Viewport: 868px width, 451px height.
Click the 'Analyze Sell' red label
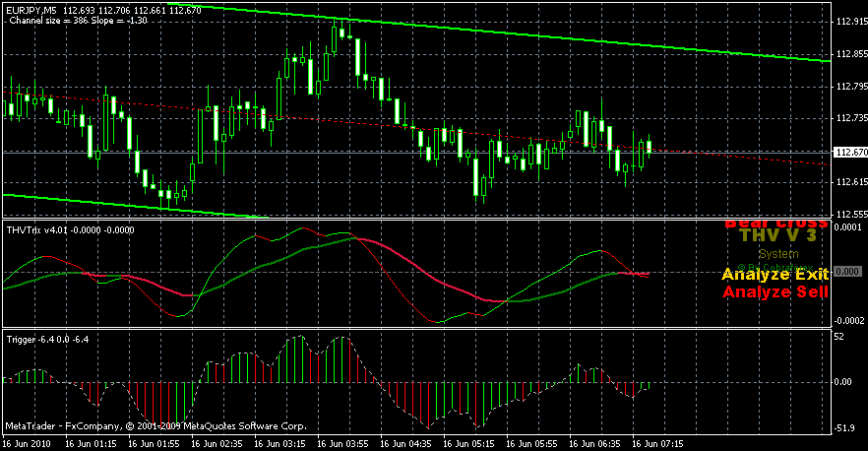775,292
